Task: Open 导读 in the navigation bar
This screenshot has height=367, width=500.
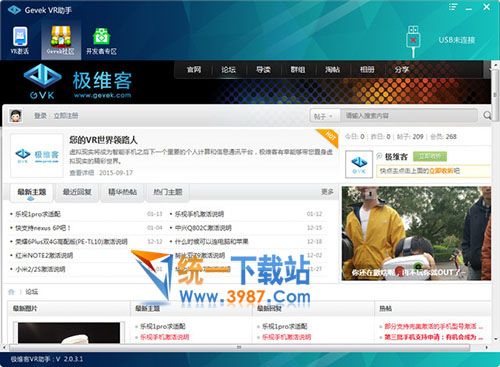Action: pos(263,70)
